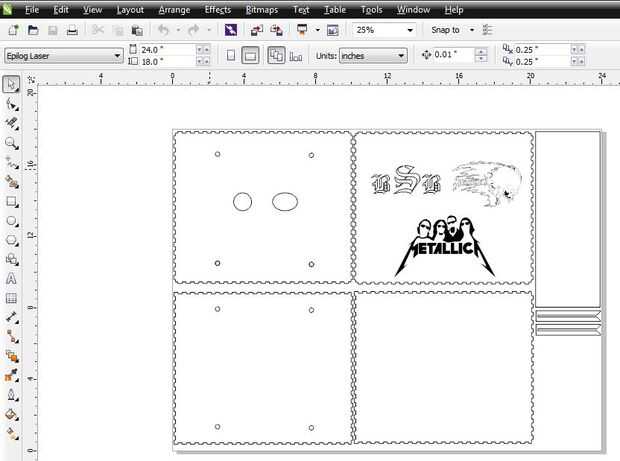Select the Outline pen tool
Viewport: 620px width, 461px height.
tap(11, 395)
